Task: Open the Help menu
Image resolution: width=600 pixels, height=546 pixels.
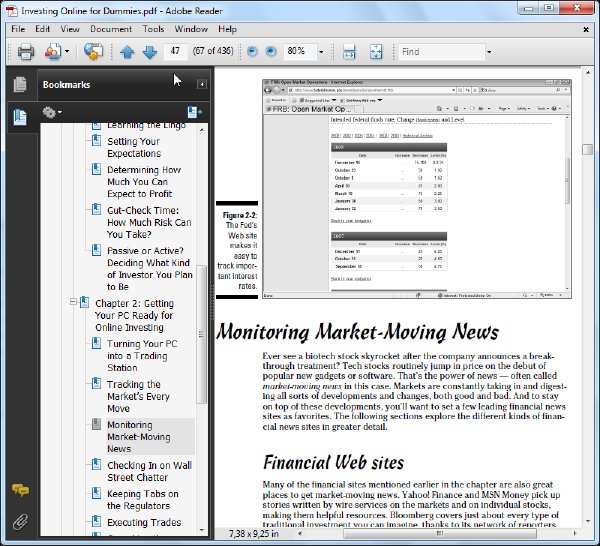Action: pyautogui.click(x=228, y=29)
